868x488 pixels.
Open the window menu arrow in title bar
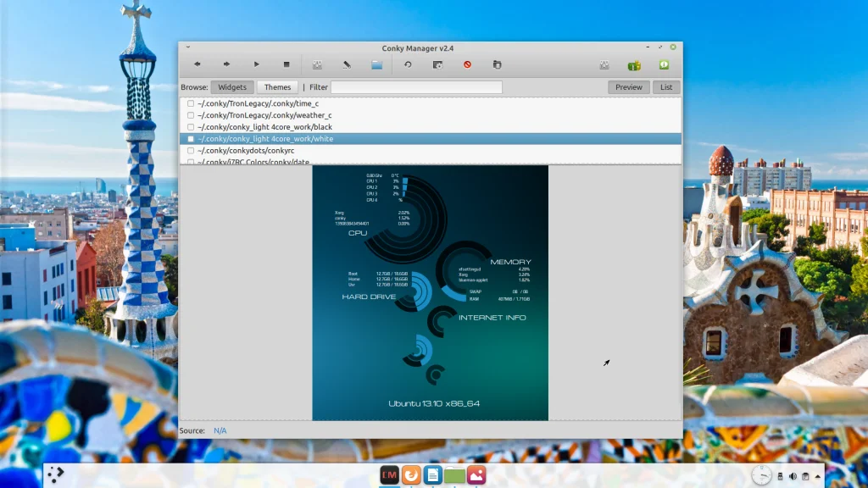187,47
